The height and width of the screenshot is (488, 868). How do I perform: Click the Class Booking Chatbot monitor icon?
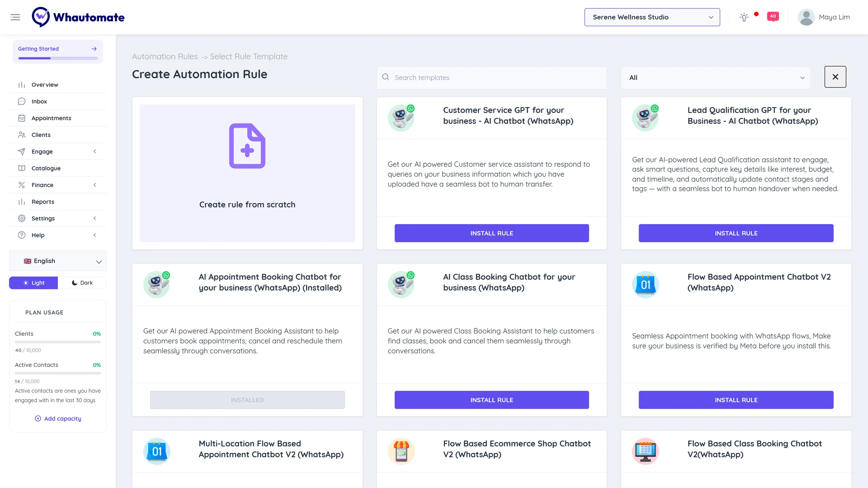(645, 451)
